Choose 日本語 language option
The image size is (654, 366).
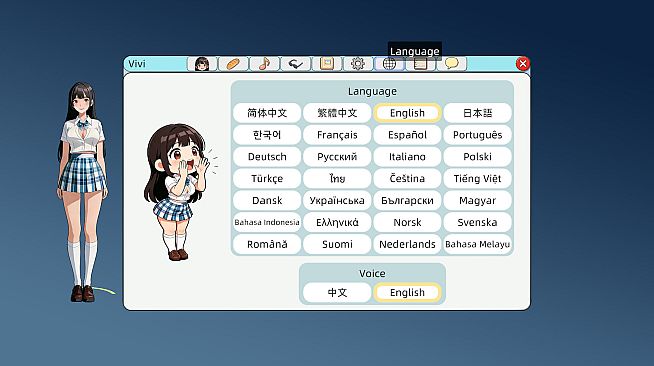(x=477, y=113)
